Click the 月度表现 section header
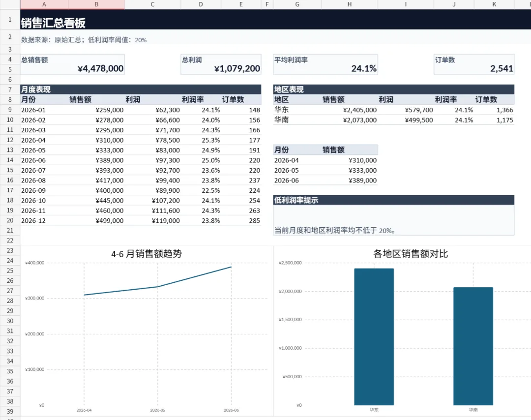Image resolution: width=531 pixels, height=420 pixels. pyautogui.click(x=141, y=90)
